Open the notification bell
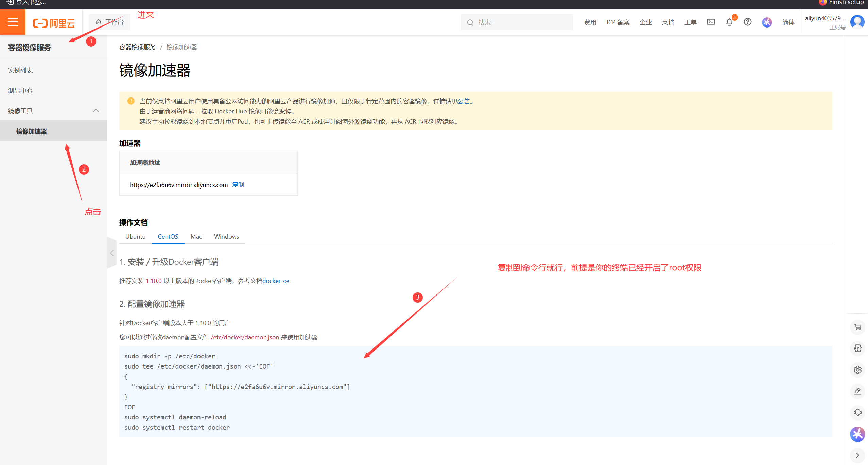 tap(729, 22)
